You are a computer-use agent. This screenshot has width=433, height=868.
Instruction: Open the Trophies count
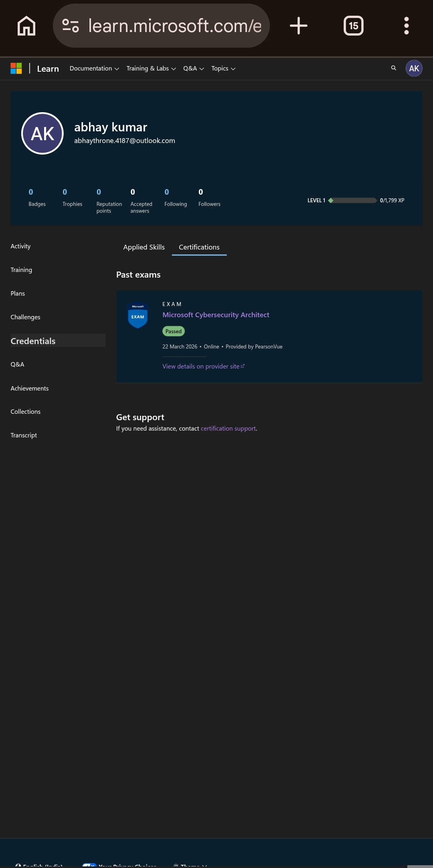pos(72,197)
